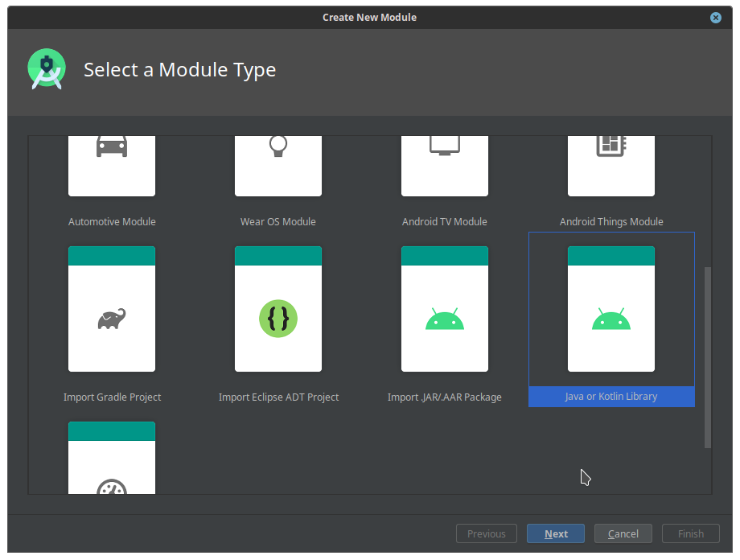
Task: Click the Next button
Action: click(556, 533)
